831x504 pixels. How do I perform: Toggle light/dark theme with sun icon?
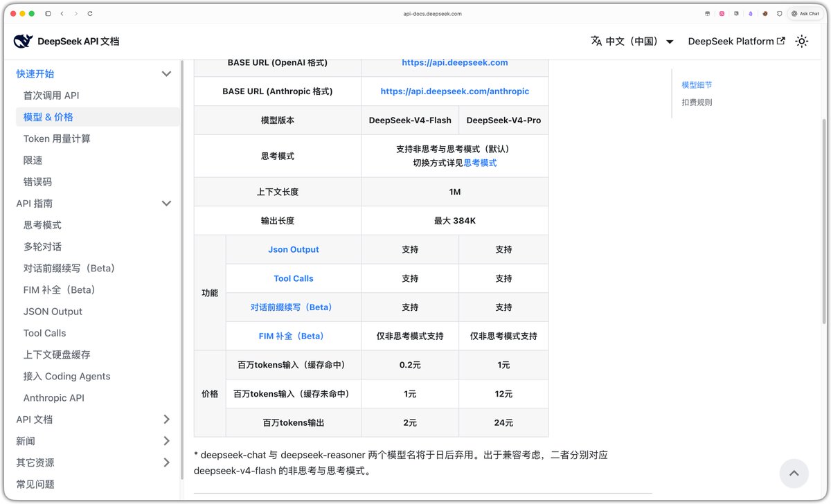pos(801,42)
